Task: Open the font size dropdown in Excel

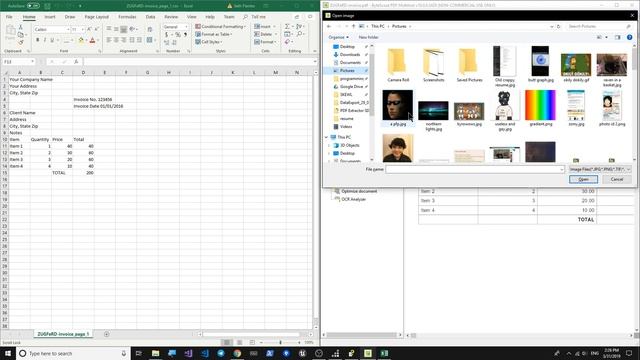Action: tap(82, 29)
